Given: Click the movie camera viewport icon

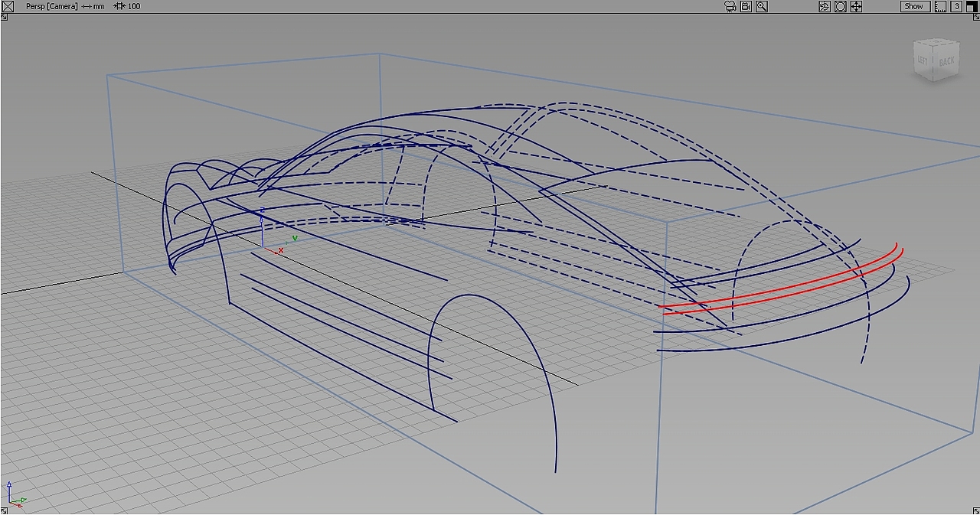Looking at the screenshot, I should pyautogui.click(x=730, y=6).
